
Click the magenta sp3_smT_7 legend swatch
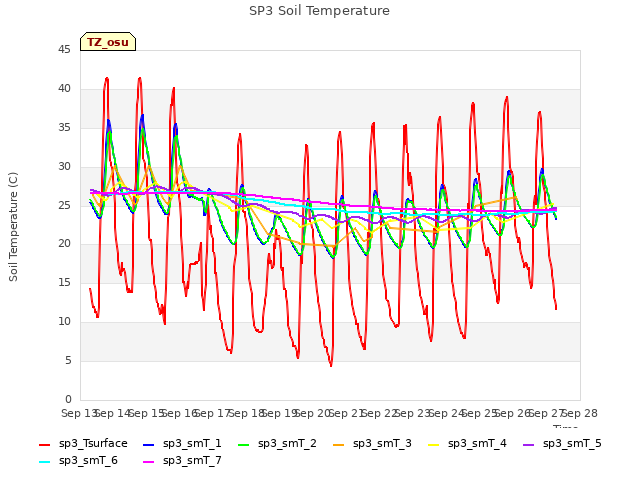click(149, 462)
